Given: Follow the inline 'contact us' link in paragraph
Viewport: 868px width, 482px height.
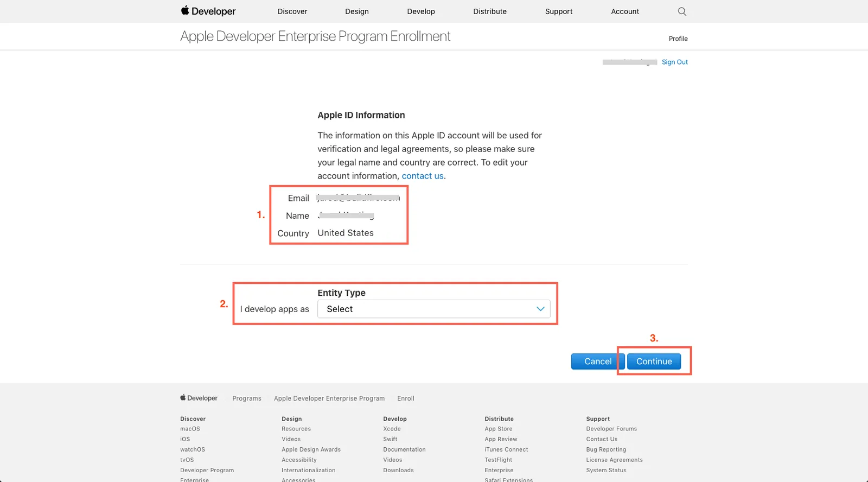Looking at the screenshot, I should pyautogui.click(x=423, y=176).
